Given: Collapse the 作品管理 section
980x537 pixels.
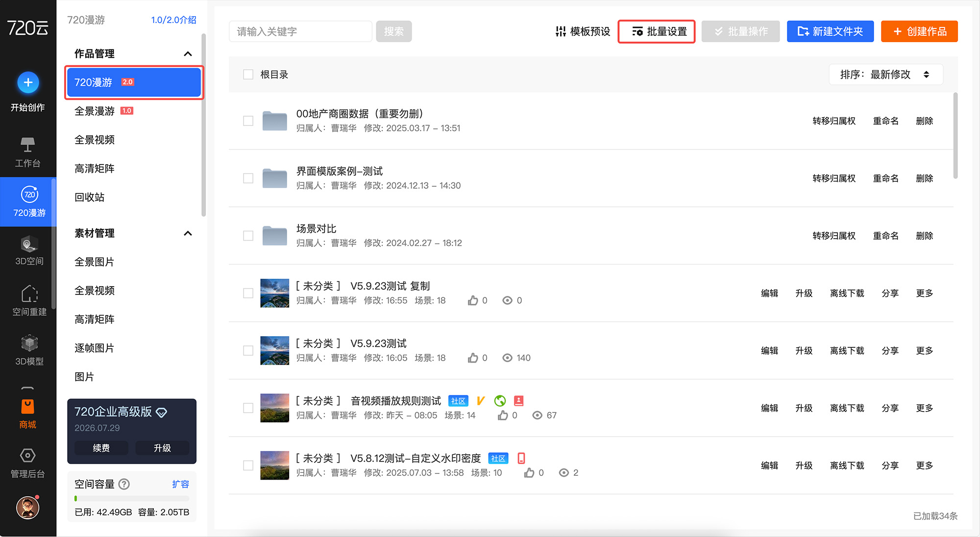Looking at the screenshot, I should pos(188,54).
